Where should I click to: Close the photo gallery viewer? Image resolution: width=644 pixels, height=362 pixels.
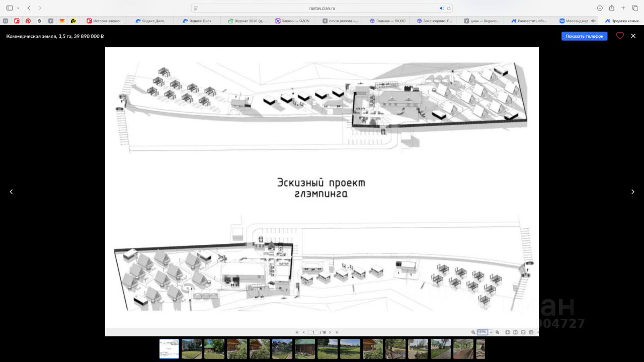[633, 36]
